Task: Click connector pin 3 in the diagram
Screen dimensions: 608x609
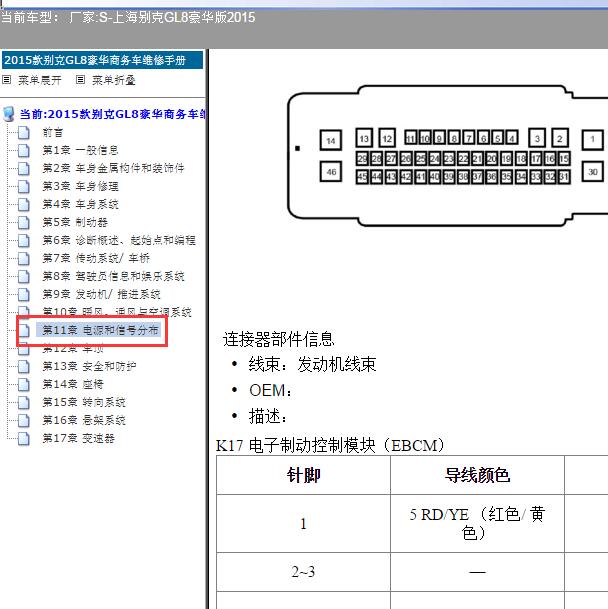Action: [537, 138]
